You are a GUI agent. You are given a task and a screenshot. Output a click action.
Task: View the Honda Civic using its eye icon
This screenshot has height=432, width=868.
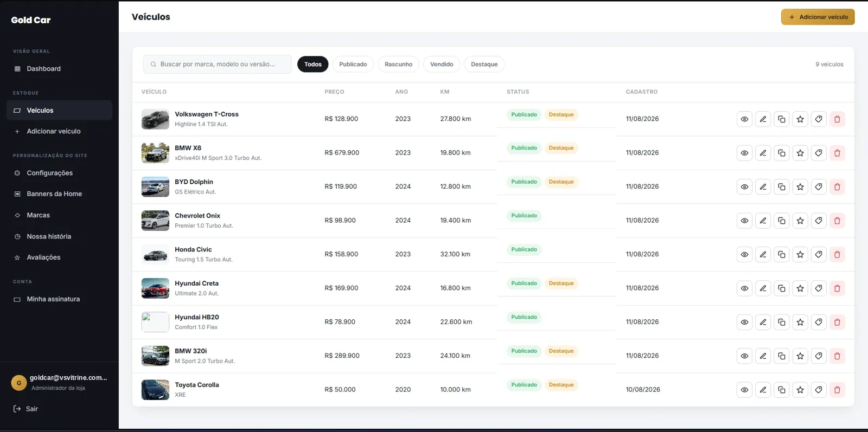744,254
